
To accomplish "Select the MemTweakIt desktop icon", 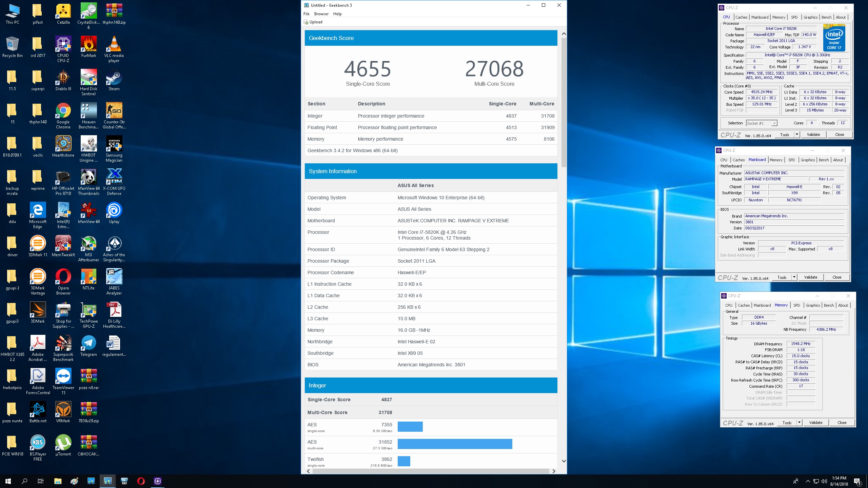I will click(63, 246).
